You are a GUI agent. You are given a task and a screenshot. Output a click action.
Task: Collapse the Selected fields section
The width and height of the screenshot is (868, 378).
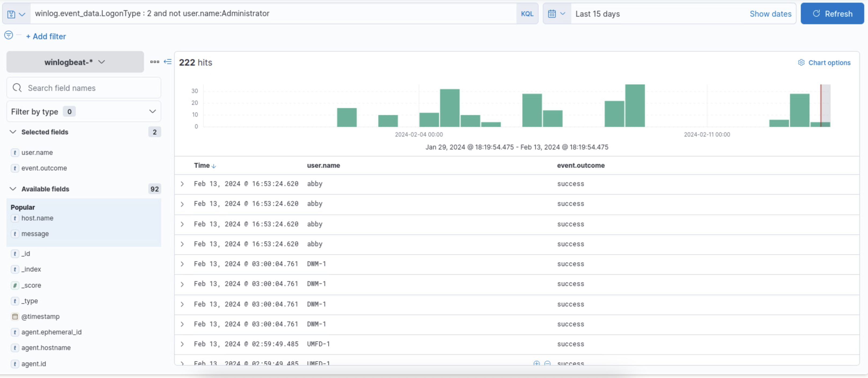[x=13, y=132]
